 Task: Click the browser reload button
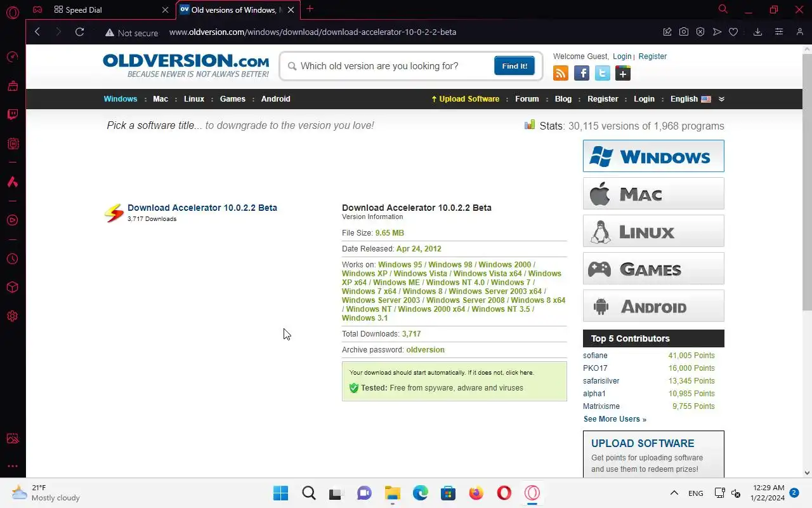(79, 32)
